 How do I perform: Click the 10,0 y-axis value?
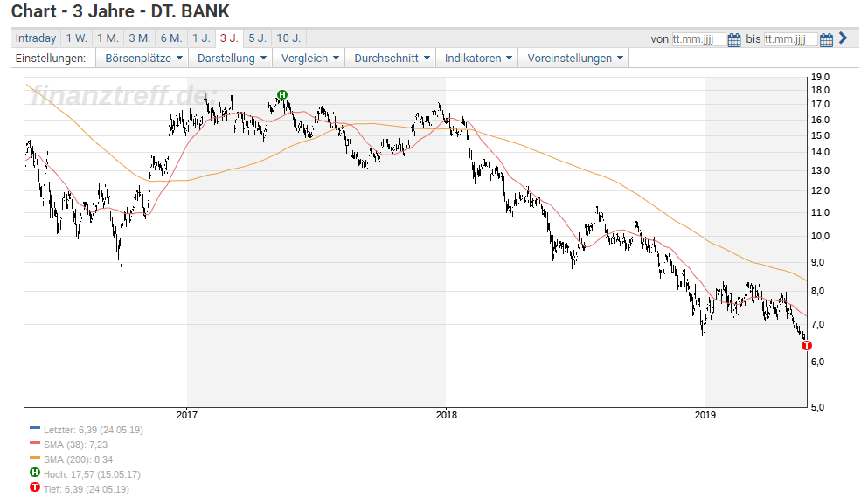point(821,236)
